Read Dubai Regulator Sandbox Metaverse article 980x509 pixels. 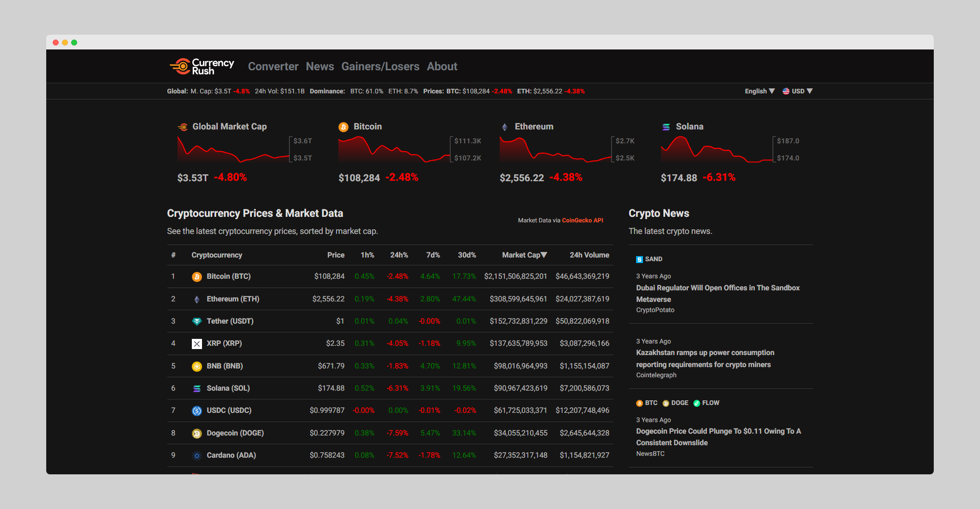pos(717,294)
